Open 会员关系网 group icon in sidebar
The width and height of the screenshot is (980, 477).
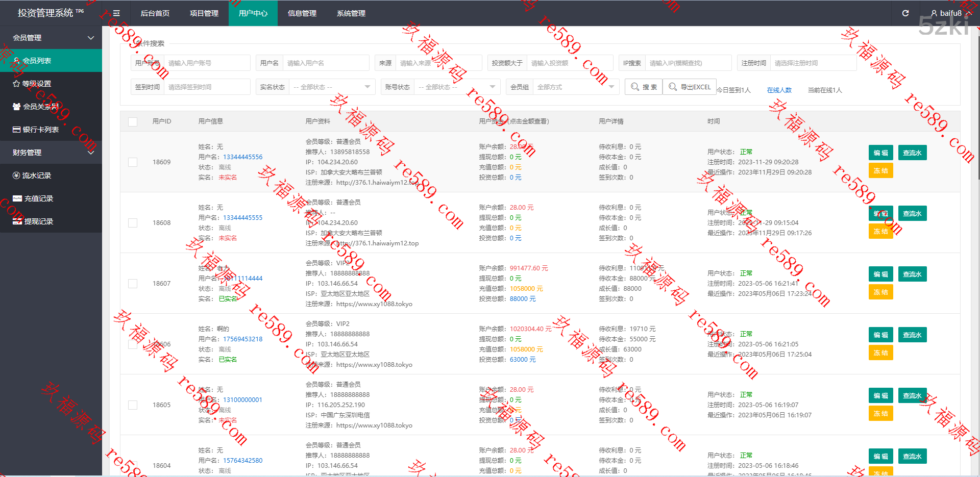click(x=16, y=107)
